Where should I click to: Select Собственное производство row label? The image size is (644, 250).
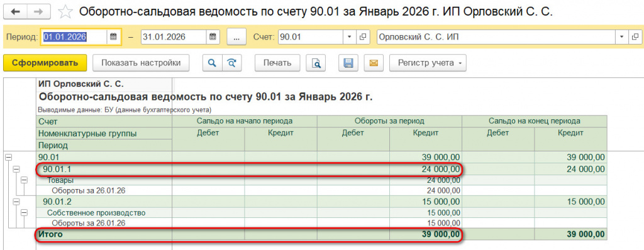point(96,213)
